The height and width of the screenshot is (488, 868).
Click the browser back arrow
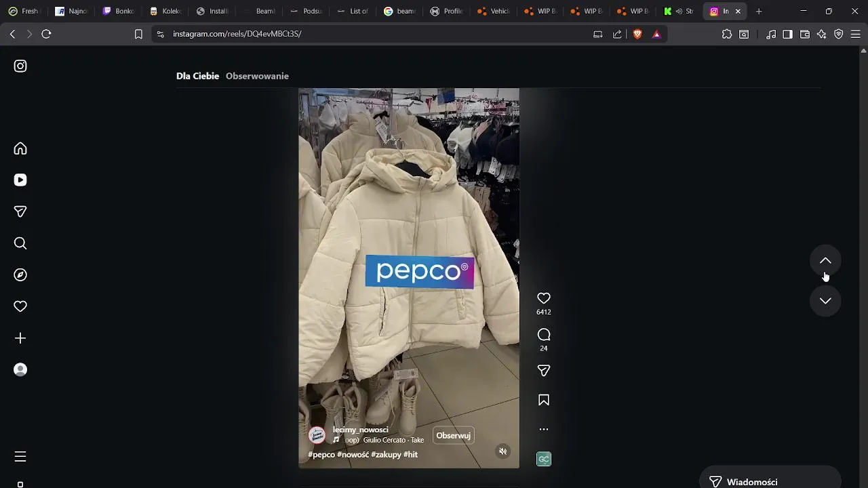point(12,34)
